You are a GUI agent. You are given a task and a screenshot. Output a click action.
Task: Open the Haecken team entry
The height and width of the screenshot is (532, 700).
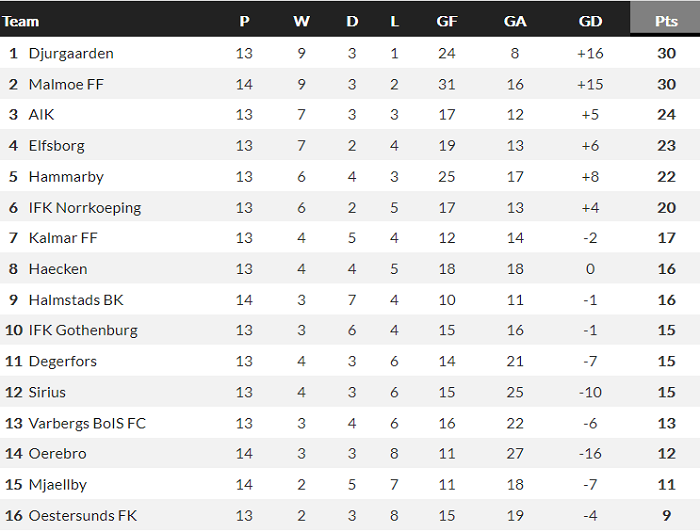pos(58,269)
